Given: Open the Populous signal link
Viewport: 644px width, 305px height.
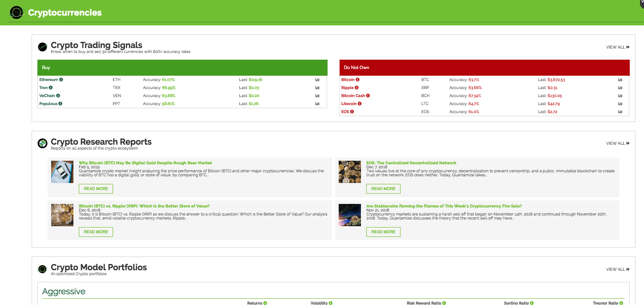Looking at the screenshot, I should (48, 104).
